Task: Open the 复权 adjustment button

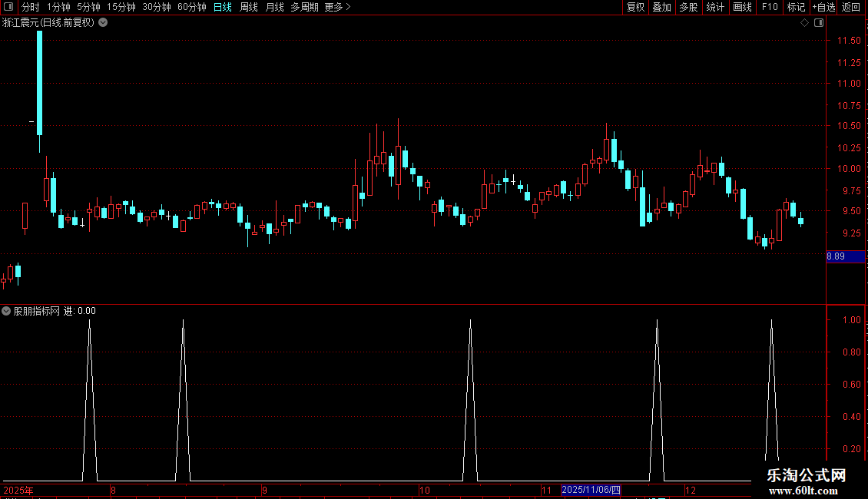Action: pyautogui.click(x=635, y=7)
